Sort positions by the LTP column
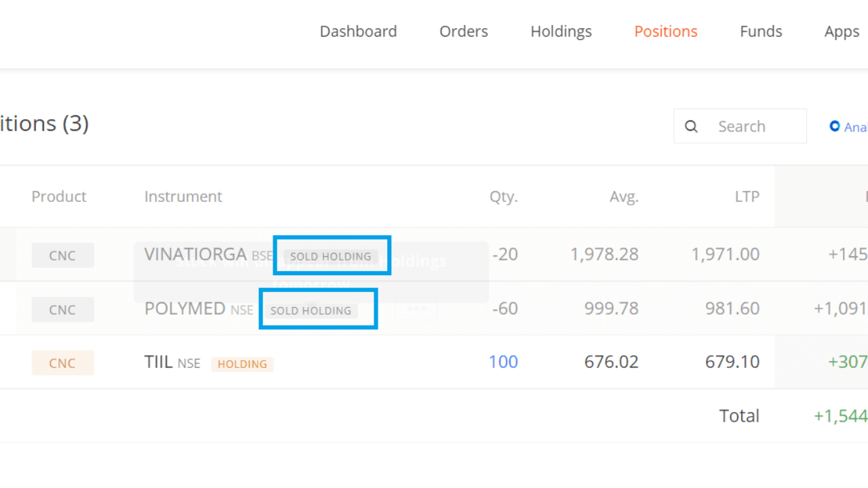This screenshot has width=868, height=488. click(747, 197)
